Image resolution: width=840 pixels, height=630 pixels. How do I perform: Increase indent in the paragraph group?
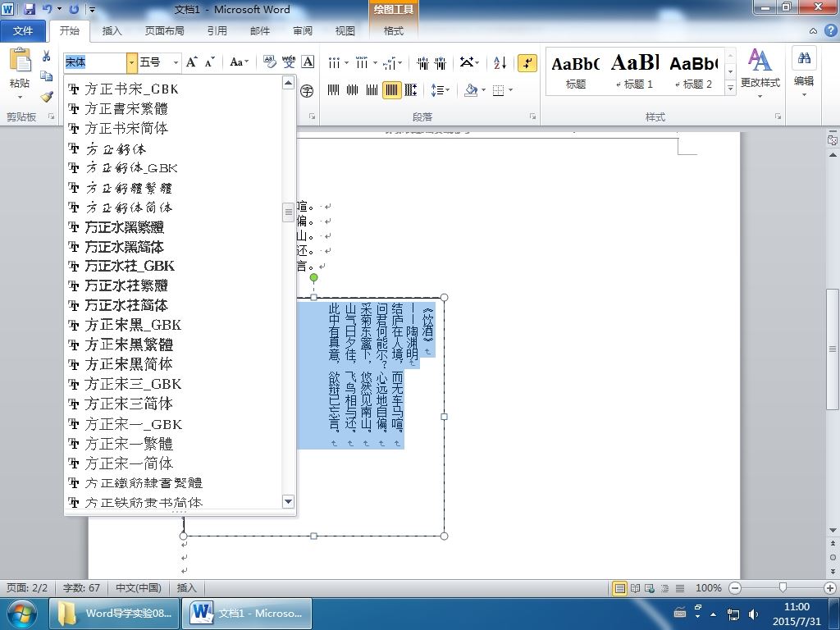point(441,63)
